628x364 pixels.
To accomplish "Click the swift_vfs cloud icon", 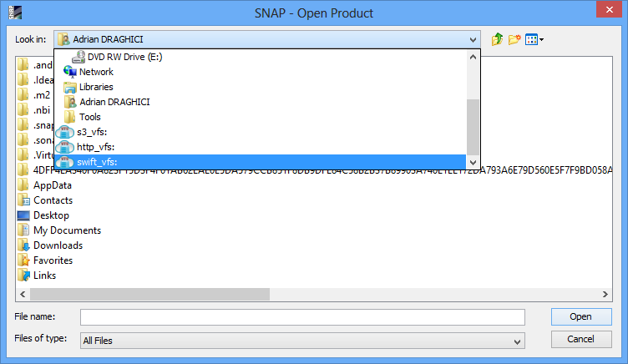I will pos(65,162).
